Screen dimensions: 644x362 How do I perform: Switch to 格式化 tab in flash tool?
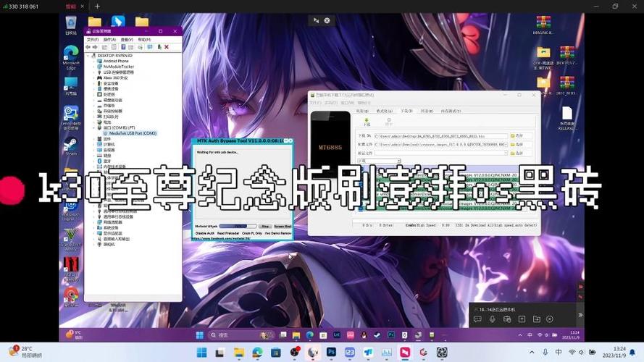tap(385, 111)
